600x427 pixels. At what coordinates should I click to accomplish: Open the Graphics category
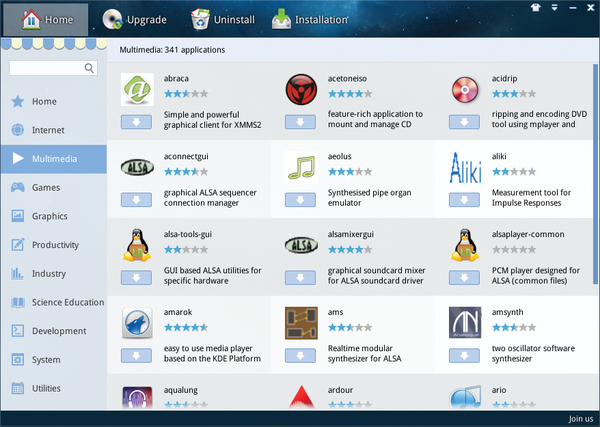[54, 216]
